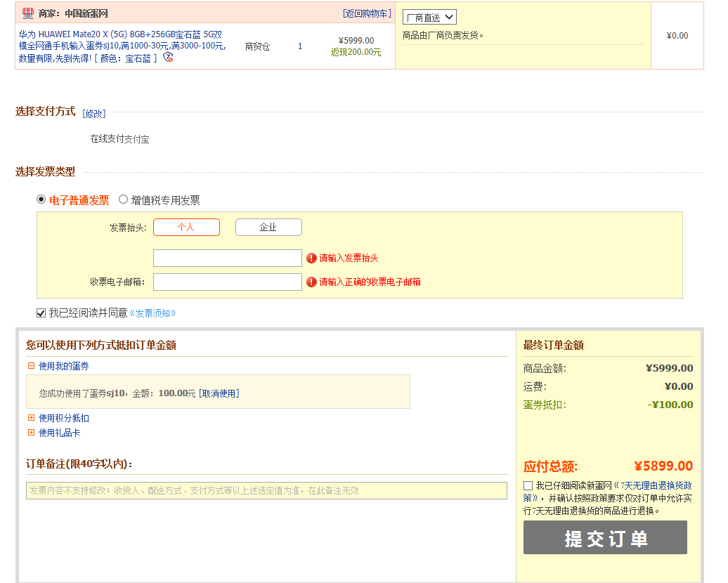Screen dimensions: 728x583
Task: Click the invoice title input field
Action: 228,258
